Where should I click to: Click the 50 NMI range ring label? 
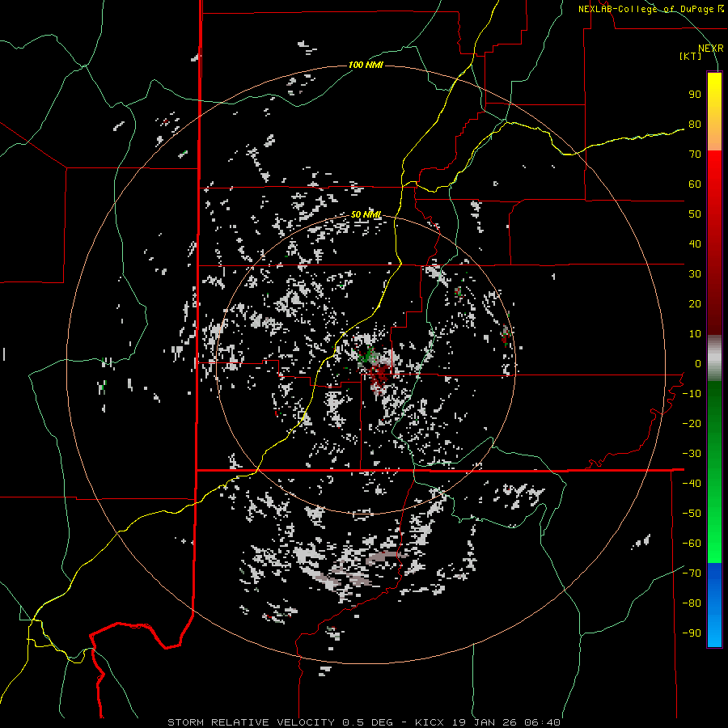coord(366,214)
